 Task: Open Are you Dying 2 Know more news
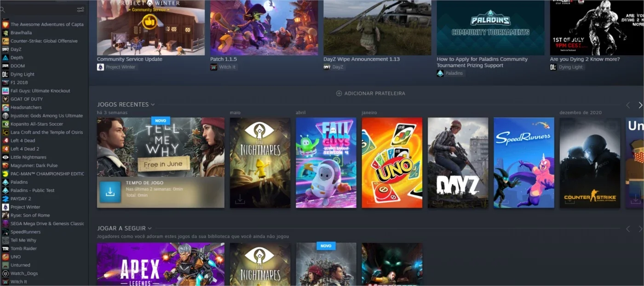[585, 59]
